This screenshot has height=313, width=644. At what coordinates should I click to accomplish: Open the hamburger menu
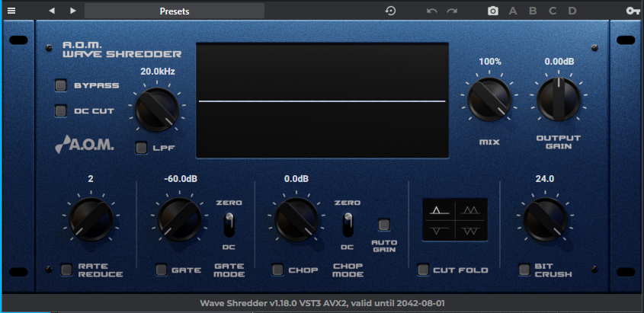coord(11,11)
